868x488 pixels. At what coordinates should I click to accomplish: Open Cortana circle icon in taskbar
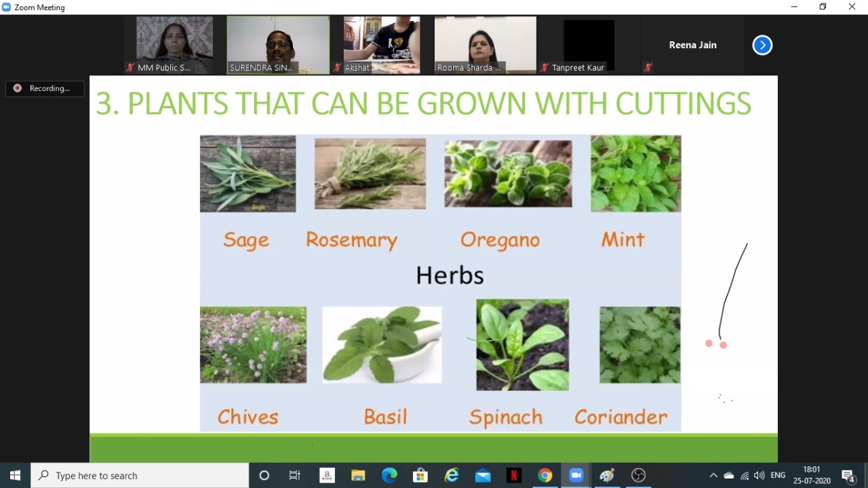(264, 476)
